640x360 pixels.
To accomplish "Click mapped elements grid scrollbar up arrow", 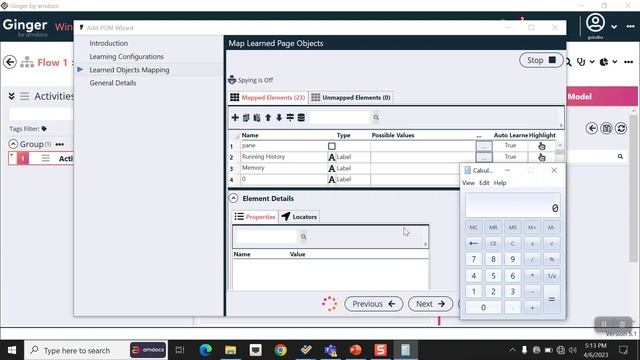I will pos(560,145).
